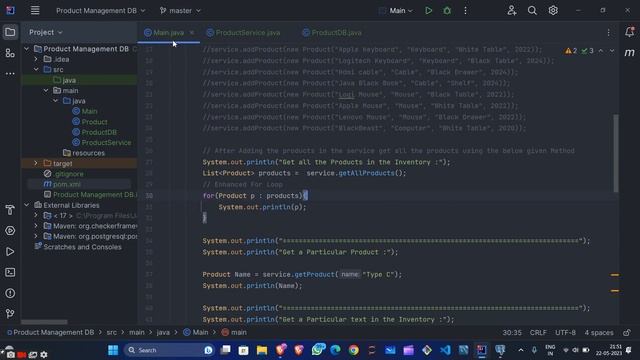640x360 pixels.
Task: Open the Project tool window folder icon
Action: [10, 32]
